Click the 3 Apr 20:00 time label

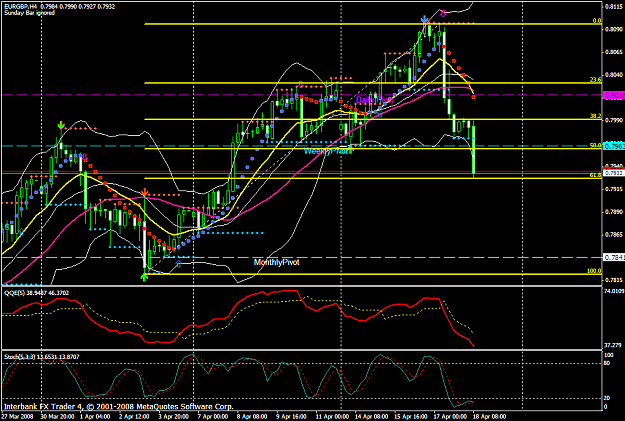click(173, 417)
